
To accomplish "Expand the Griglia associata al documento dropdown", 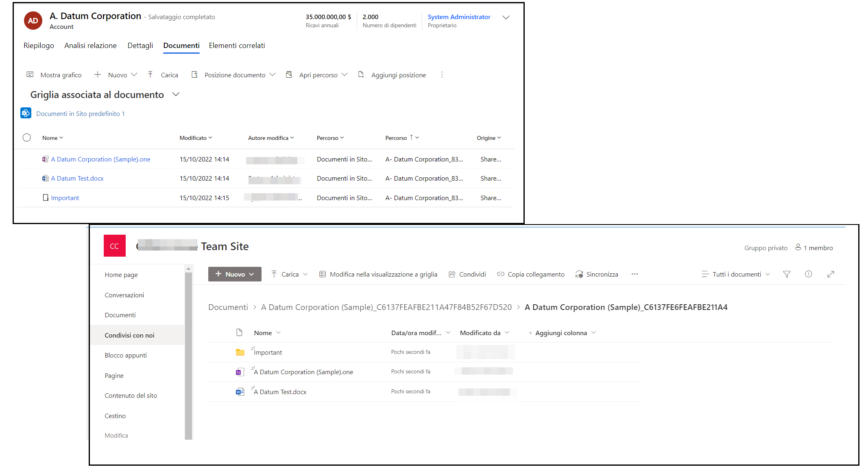I will pos(176,94).
